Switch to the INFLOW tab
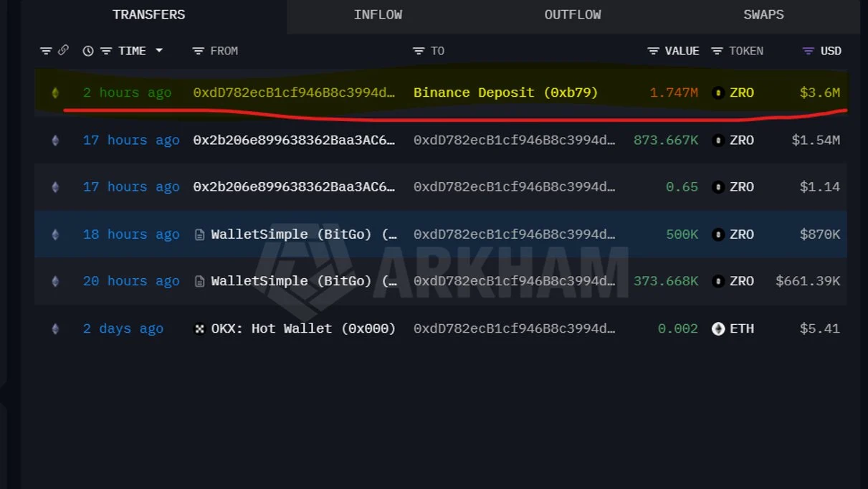Image resolution: width=868 pixels, height=489 pixels. point(378,14)
